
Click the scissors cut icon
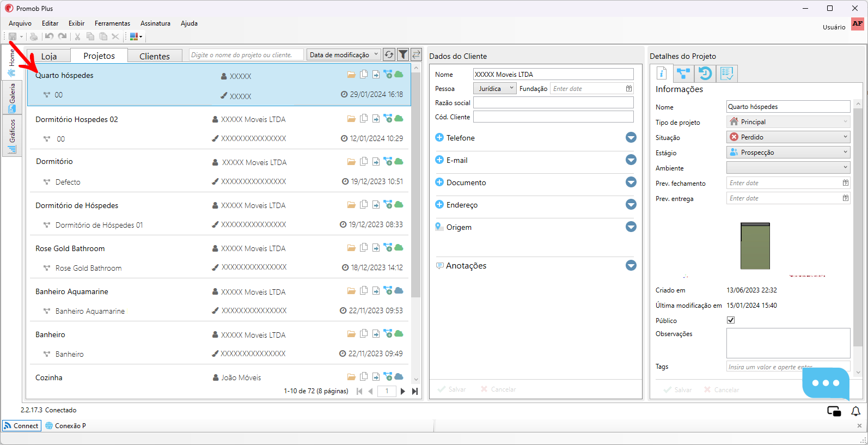tap(77, 36)
